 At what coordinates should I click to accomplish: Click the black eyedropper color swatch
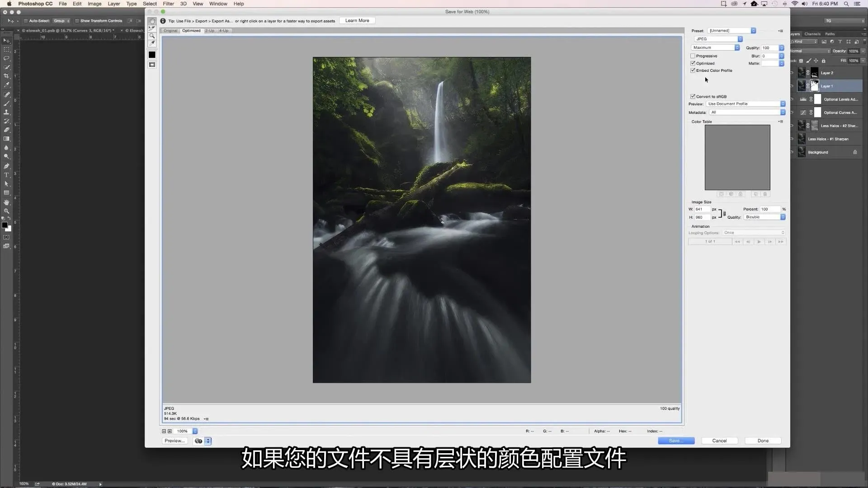[x=152, y=55]
